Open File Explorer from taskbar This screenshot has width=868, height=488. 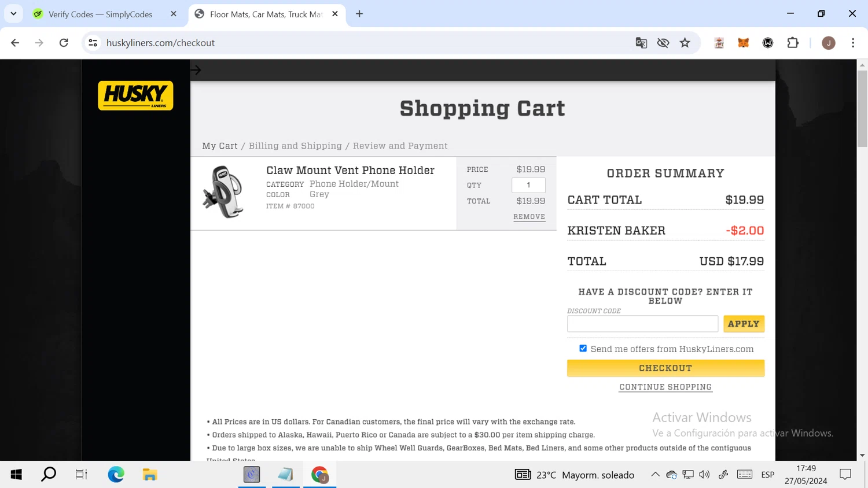tap(150, 475)
